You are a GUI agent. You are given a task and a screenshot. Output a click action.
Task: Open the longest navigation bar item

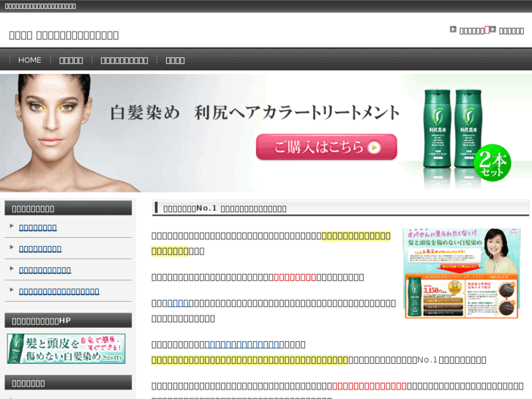pyautogui.click(x=124, y=61)
